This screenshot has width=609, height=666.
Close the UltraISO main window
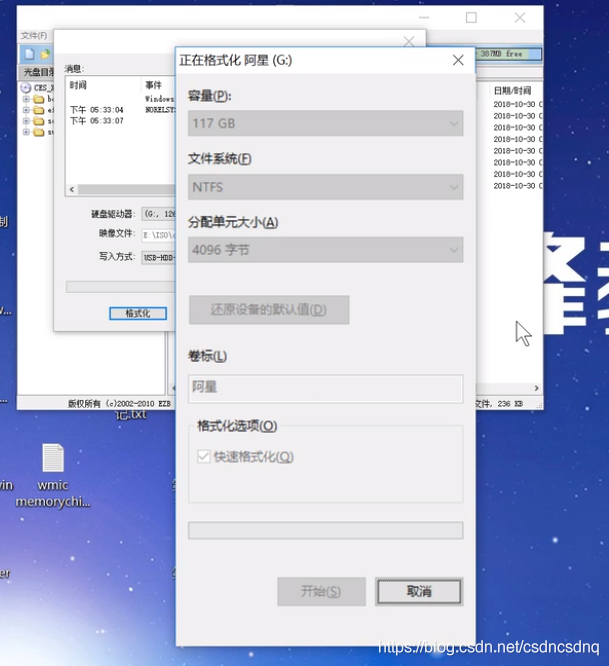click(520, 17)
